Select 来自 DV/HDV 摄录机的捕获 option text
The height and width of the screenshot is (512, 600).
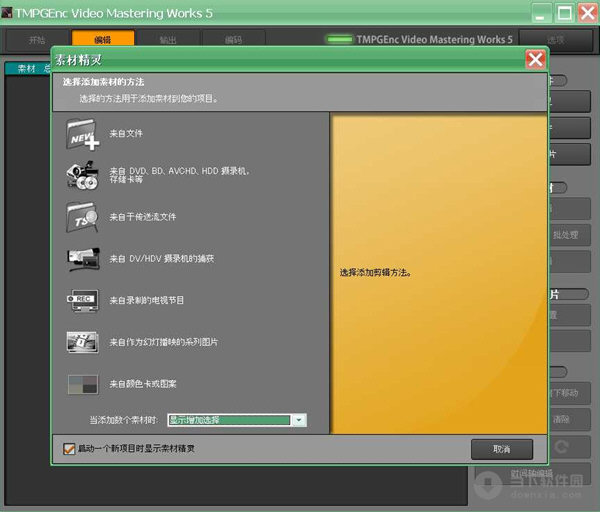click(162, 259)
